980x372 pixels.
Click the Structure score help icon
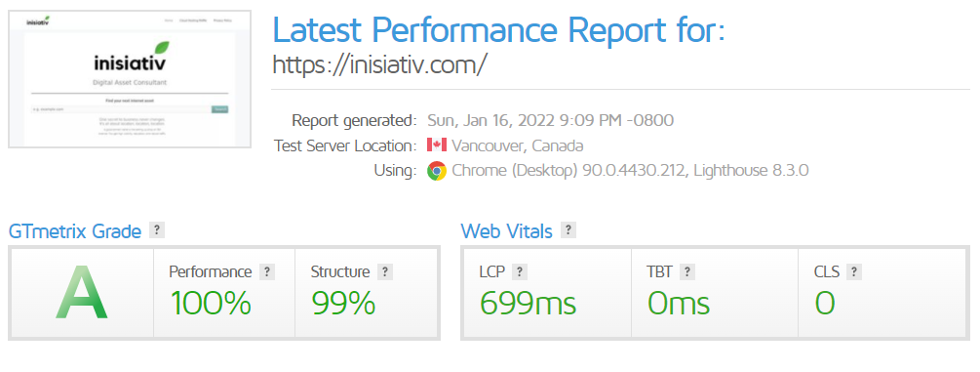click(x=385, y=271)
